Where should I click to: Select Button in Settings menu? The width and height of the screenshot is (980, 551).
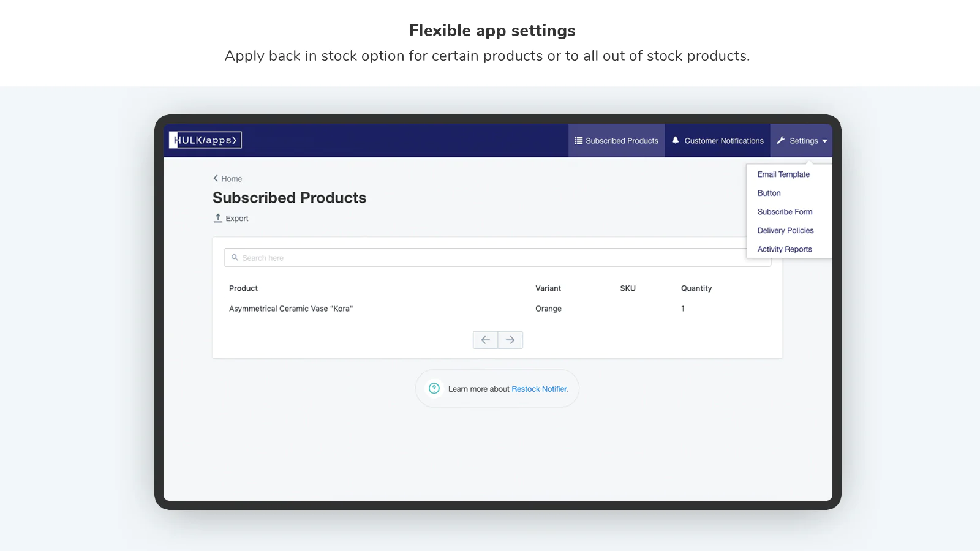(769, 193)
